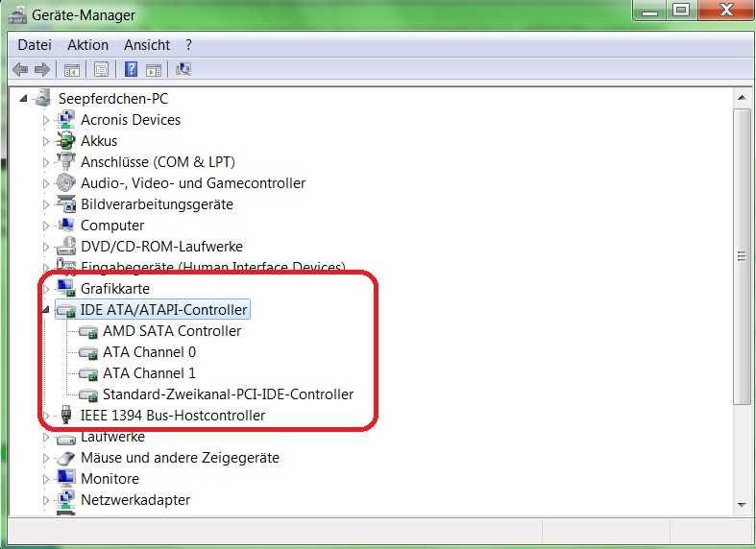Expand the IEEE 1394 Bus-Hostcontroller node
756x549 pixels.
tap(46, 416)
